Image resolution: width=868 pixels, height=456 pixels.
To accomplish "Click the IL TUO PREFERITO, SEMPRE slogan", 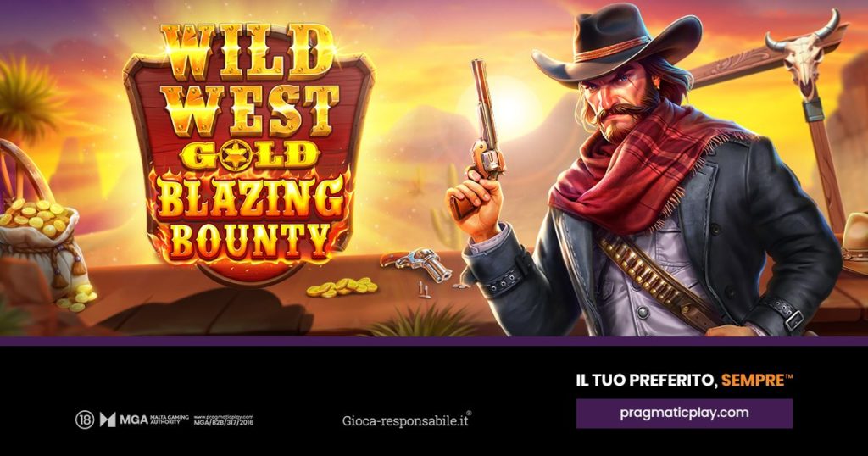I will coord(684,381).
